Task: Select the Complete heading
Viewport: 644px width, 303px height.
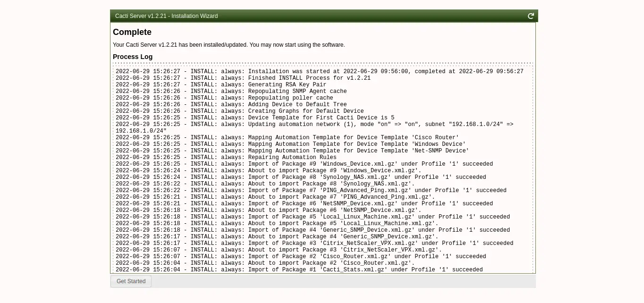Action: (132, 32)
